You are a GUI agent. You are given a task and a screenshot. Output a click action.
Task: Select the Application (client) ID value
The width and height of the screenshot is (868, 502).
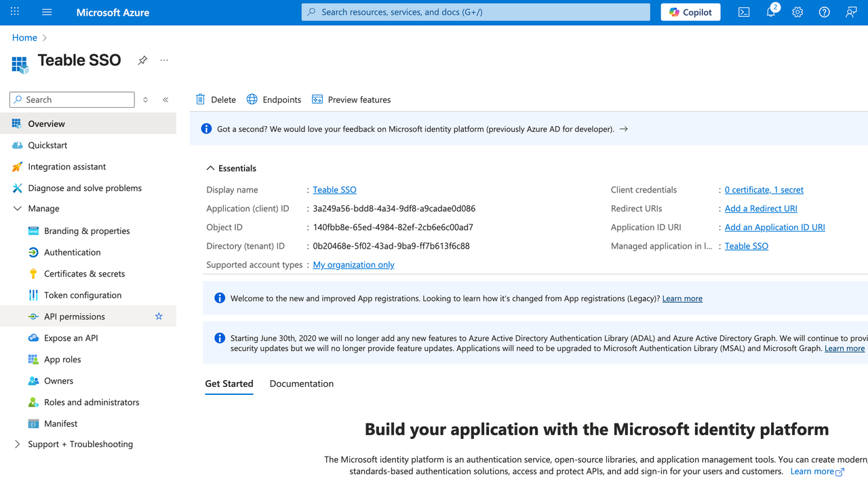tap(394, 209)
